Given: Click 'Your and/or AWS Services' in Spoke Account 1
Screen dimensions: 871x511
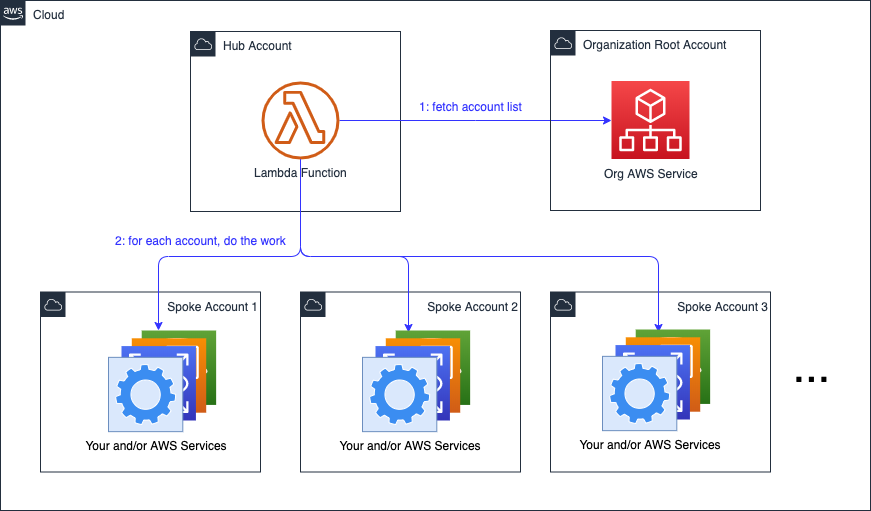Looking at the screenshot, I should coord(156,445).
